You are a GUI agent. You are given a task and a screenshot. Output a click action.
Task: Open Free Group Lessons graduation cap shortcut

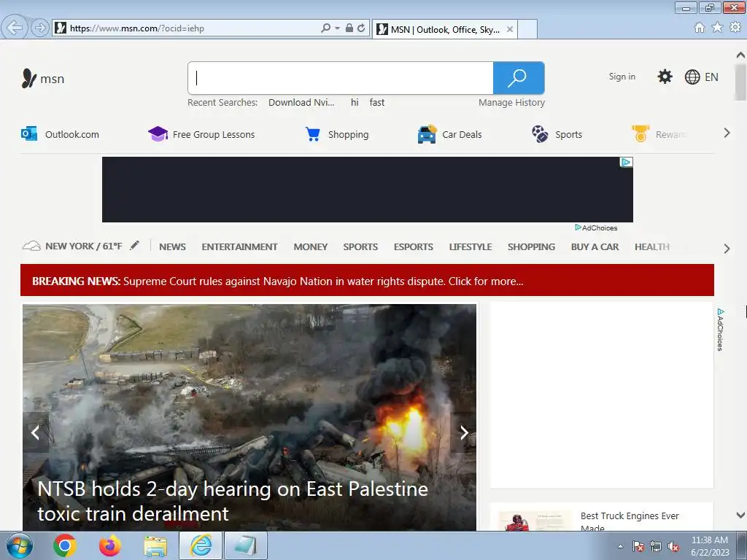(201, 134)
